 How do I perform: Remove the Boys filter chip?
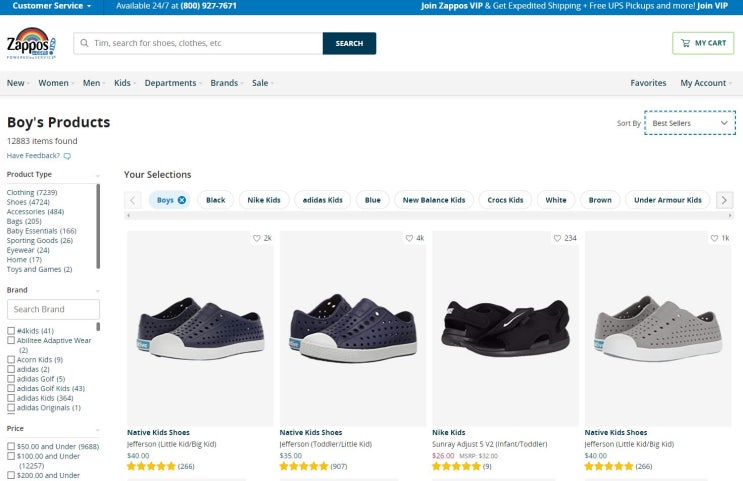(x=182, y=200)
